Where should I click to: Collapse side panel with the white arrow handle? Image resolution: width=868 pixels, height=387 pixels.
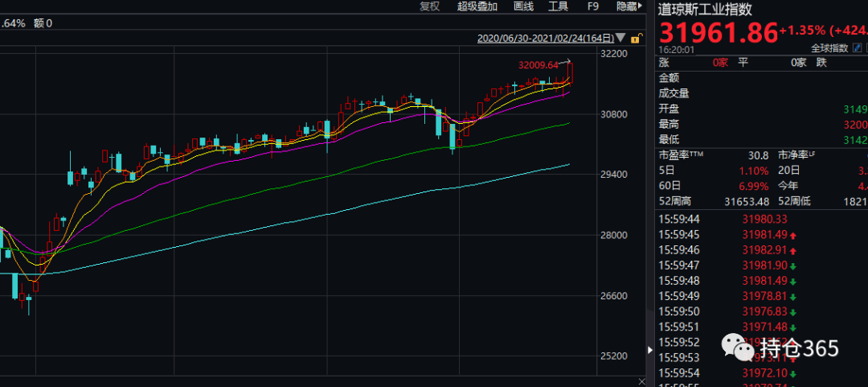(650, 350)
